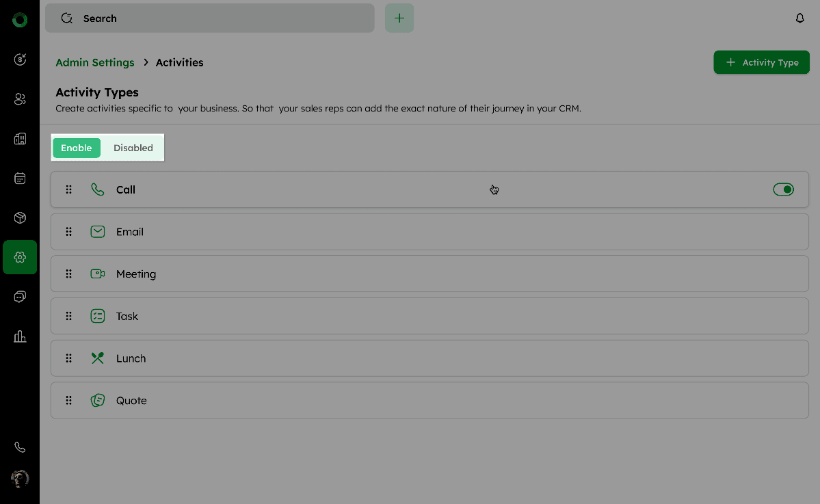Open the reports bar chart icon
This screenshot has height=504, width=820.
[20, 336]
